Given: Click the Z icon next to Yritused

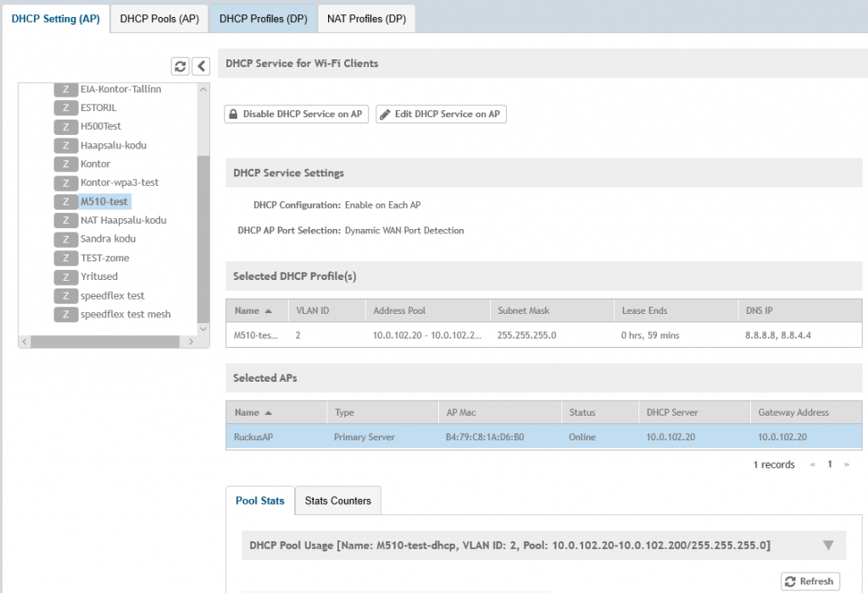Looking at the screenshot, I should point(65,277).
